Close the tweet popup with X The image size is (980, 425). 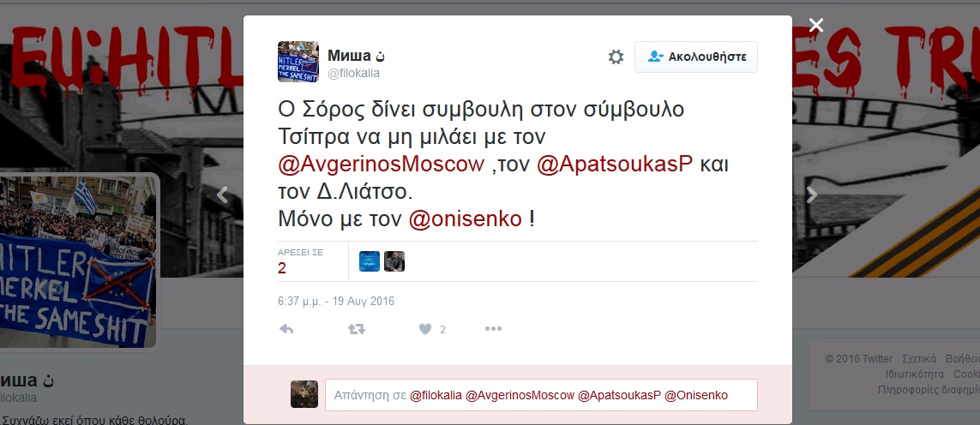coord(815,25)
